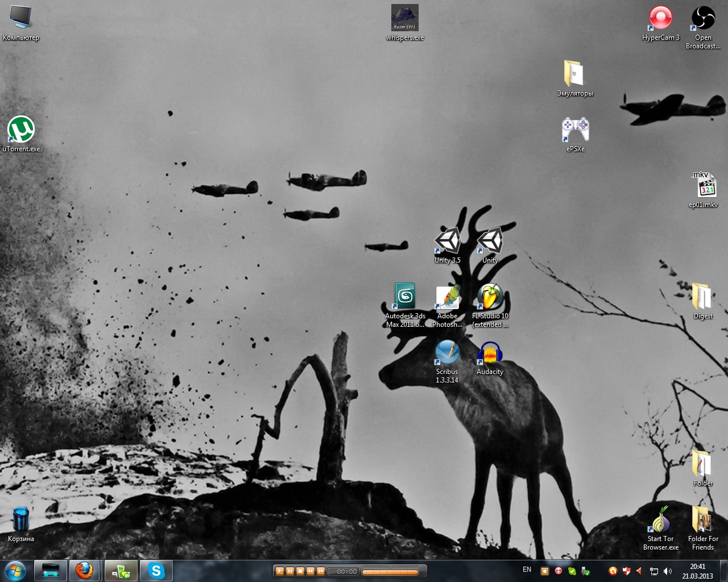Launch HyperCam 3 screen recorder

pyautogui.click(x=660, y=19)
